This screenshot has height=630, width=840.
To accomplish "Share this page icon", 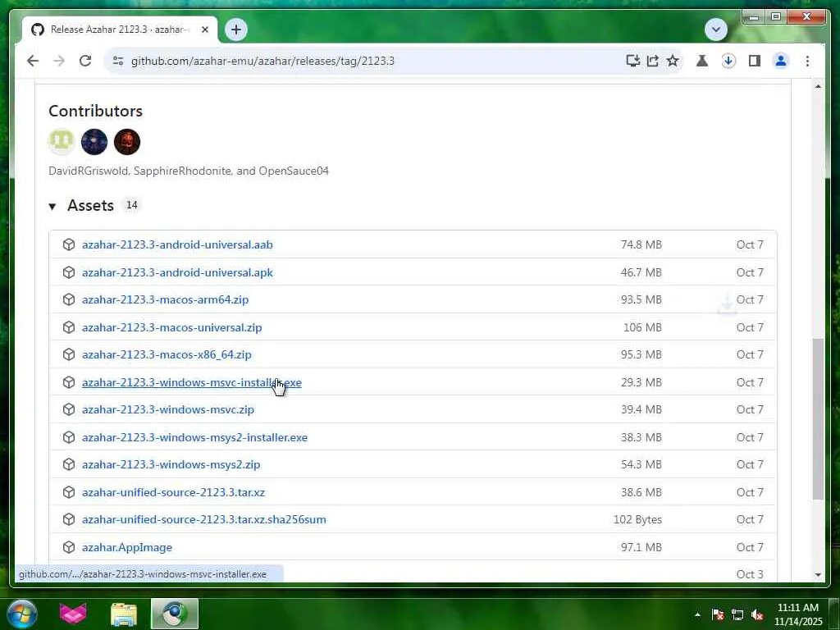I will pyautogui.click(x=652, y=61).
